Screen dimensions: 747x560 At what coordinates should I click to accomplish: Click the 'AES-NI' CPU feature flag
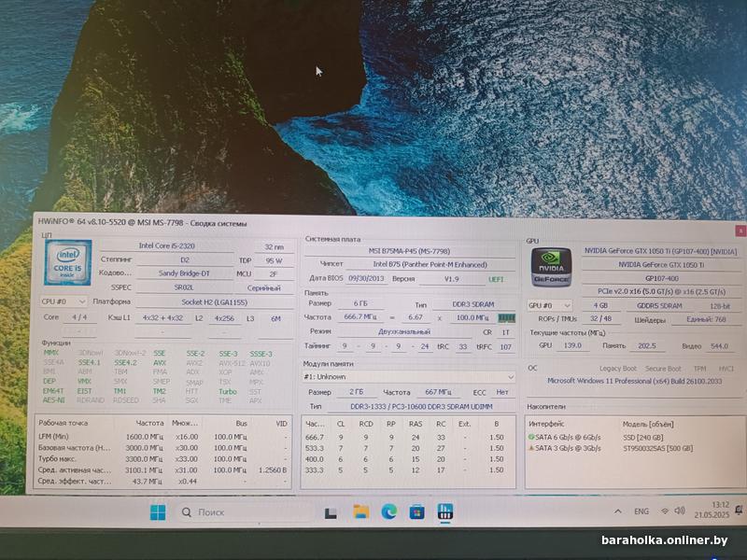pos(53,400)
